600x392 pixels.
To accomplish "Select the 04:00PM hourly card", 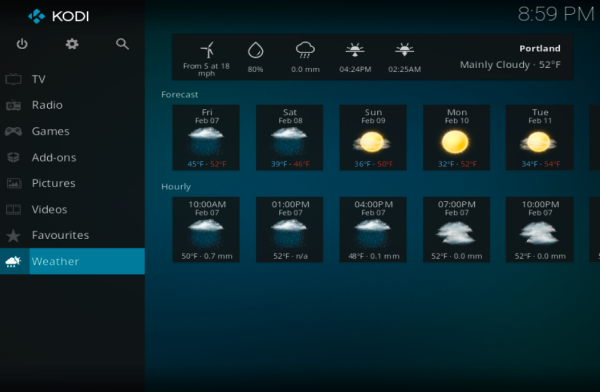I will pos(373,230).
